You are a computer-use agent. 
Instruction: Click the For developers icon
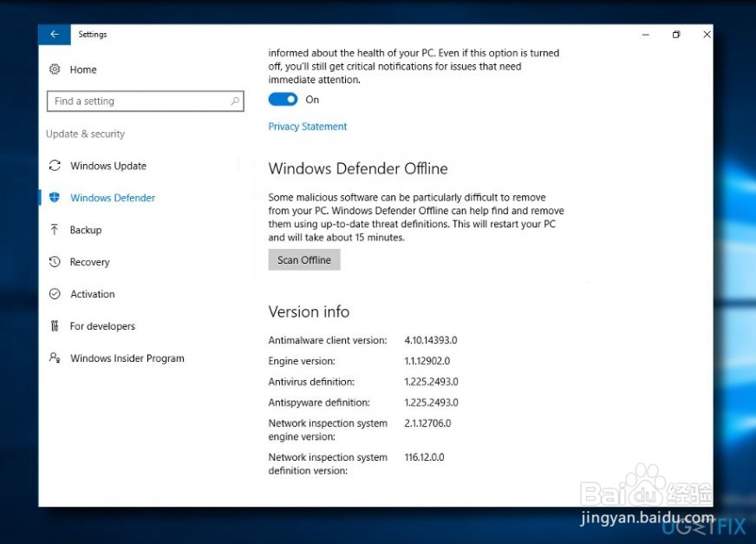(x=54, y=326)
